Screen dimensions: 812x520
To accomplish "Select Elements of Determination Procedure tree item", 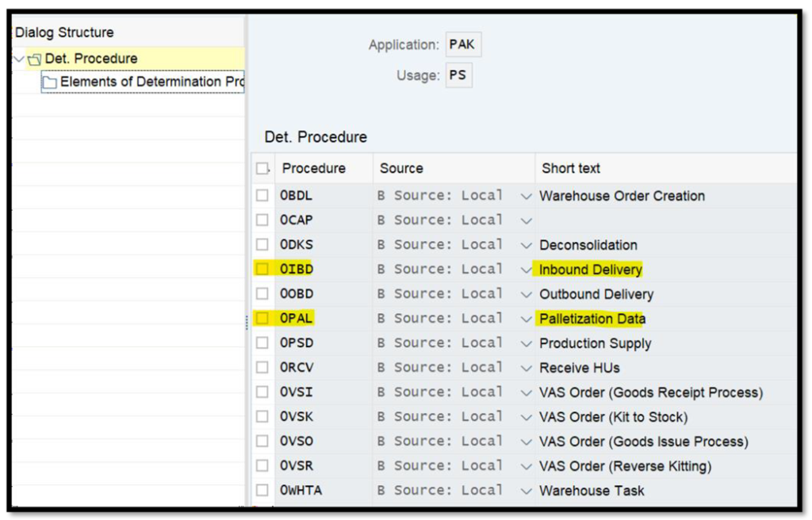I will pyautogui.click(x=151, y=82).
